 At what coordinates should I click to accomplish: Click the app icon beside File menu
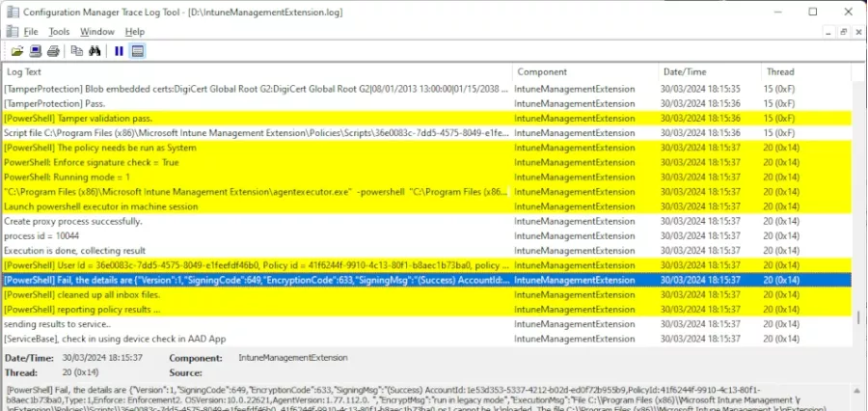12,32
